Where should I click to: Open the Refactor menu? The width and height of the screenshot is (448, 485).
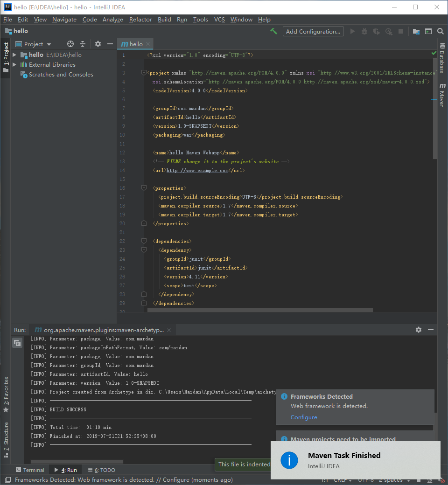pos(140,20)
